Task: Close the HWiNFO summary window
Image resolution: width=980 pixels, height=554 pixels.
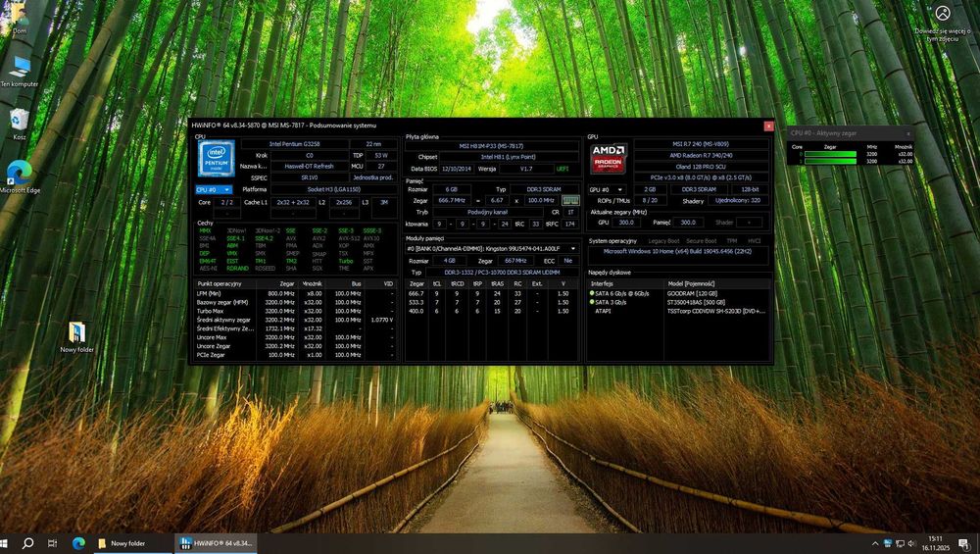Action: [x=768, y=126]
